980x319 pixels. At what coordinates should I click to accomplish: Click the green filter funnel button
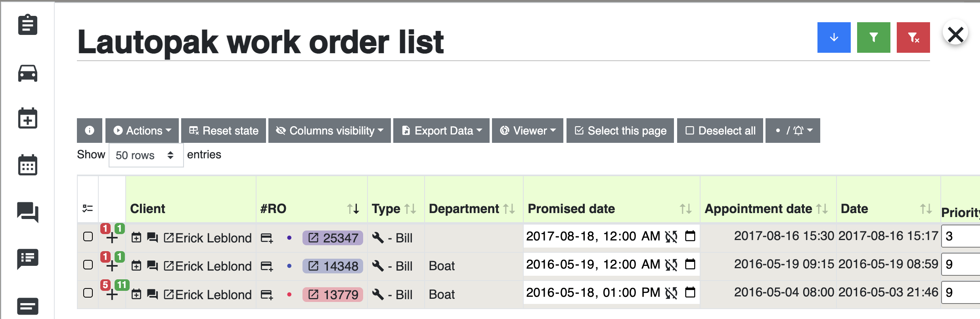[x=873, y=38]
